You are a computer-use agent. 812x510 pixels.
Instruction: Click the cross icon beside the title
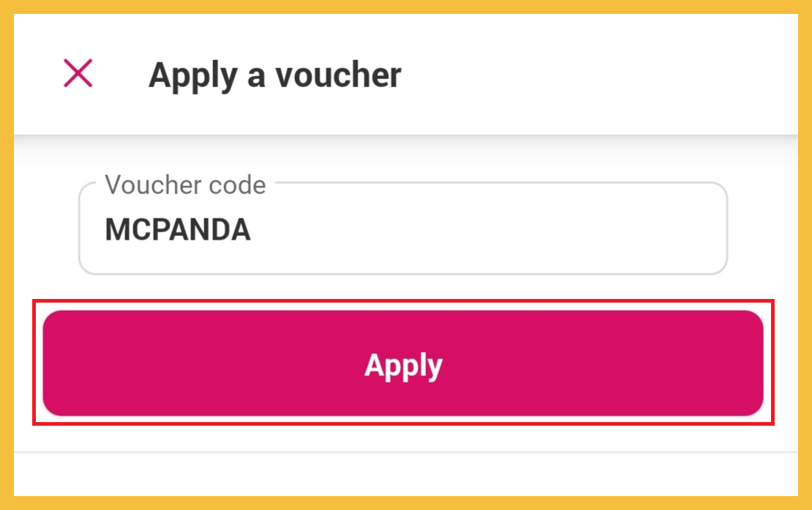tap(78, 73)
